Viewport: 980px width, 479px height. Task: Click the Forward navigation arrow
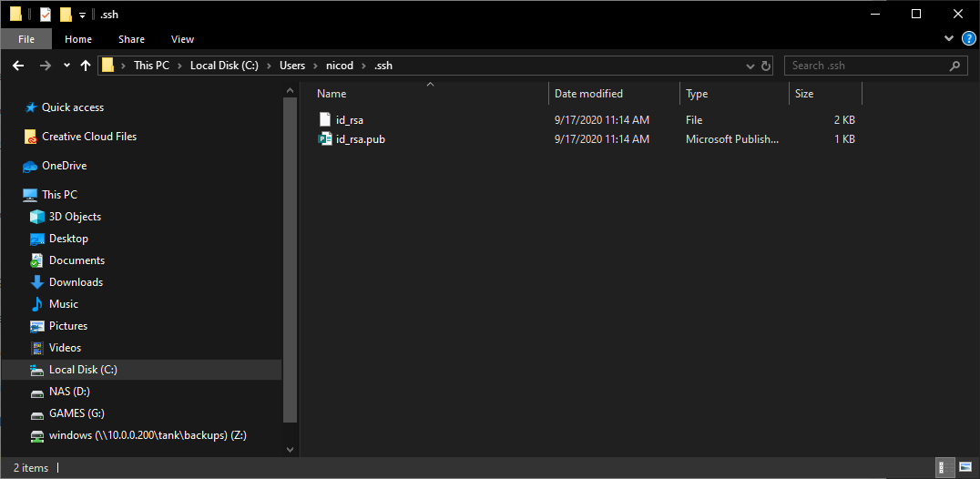coord(45,66)
